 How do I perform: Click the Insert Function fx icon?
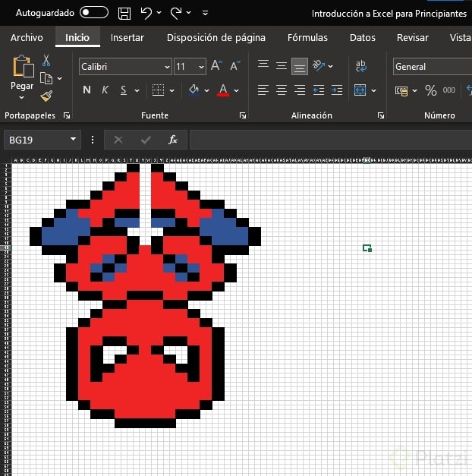(x=173, y=140)
